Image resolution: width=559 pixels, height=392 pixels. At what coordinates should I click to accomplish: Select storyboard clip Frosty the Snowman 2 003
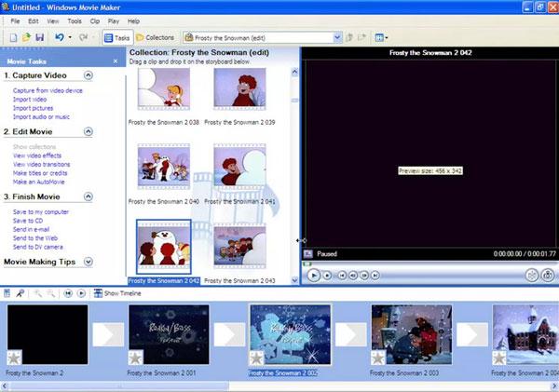(412, 334)
